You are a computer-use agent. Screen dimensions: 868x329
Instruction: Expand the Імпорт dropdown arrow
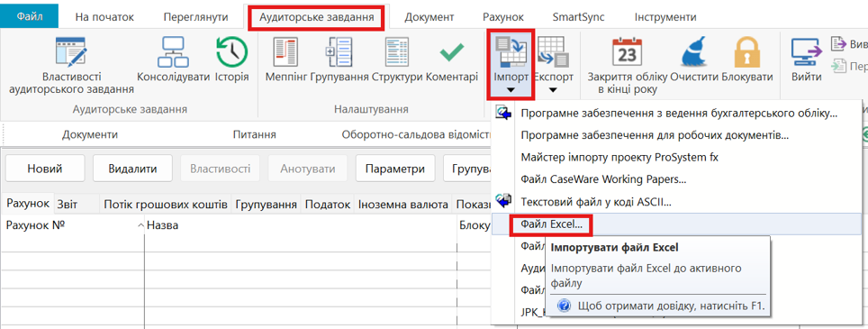511,90
